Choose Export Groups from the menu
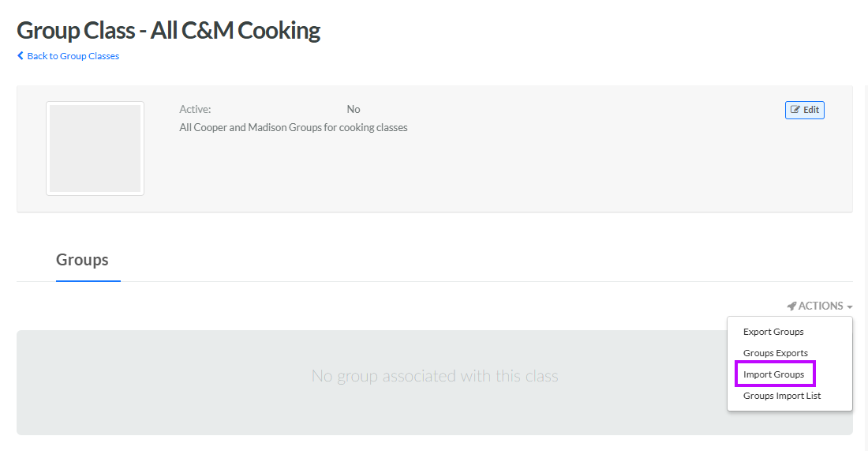Viewport: 868px width, 451px height. [773, 332]
